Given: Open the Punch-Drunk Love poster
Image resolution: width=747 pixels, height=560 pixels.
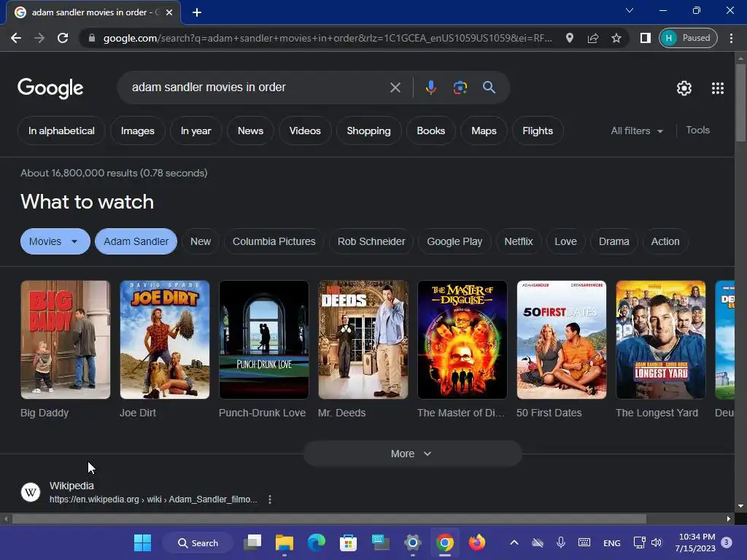Looking at the screenshot, I should coord(264,340).
